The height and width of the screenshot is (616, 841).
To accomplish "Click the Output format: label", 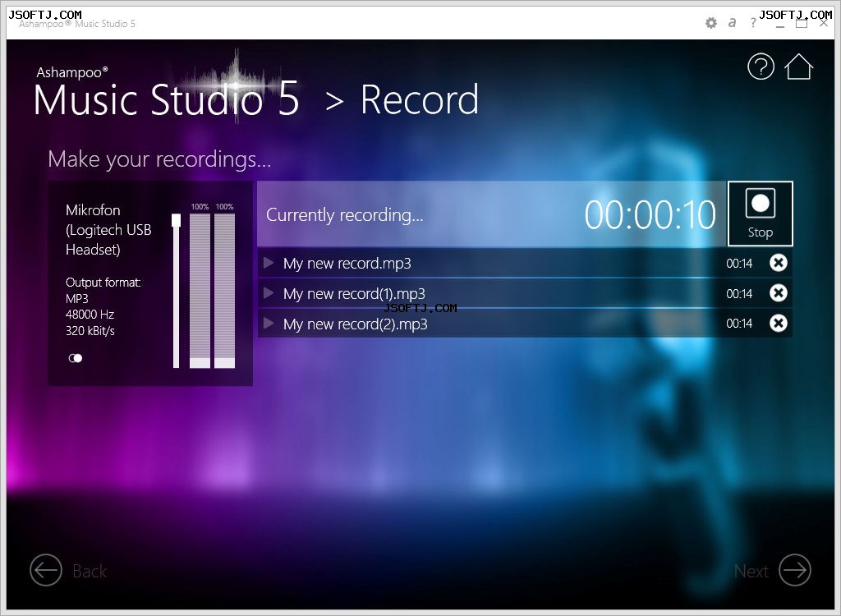I will pos(103,283).
